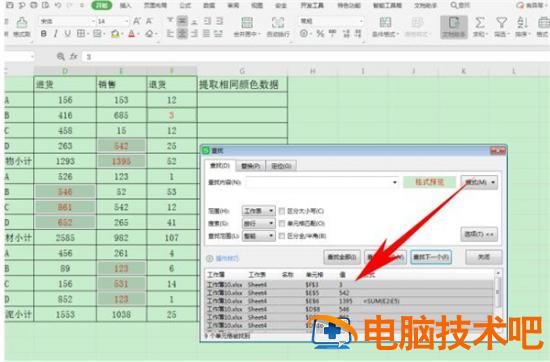This screenshot has height=362, width=550.
Task: Click the Filter funnel icon
Action: pyautogui.click(x=502, y=22)
